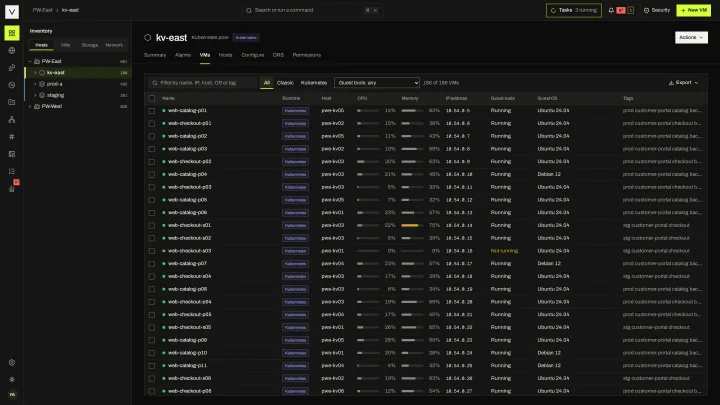This screenshot has height=405, width=720.
Task: Expand the staging tree node
Action: coord(35,95)
